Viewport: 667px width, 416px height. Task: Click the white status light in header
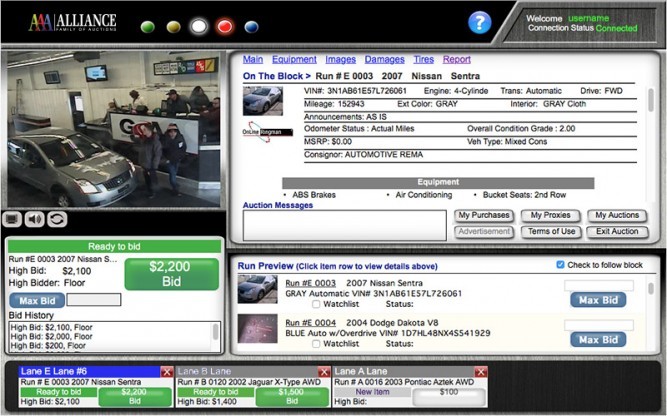[x=199, y=26]
